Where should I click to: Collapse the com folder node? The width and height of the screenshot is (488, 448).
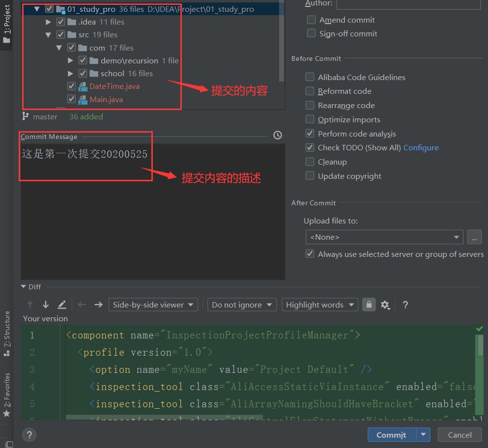59,48
